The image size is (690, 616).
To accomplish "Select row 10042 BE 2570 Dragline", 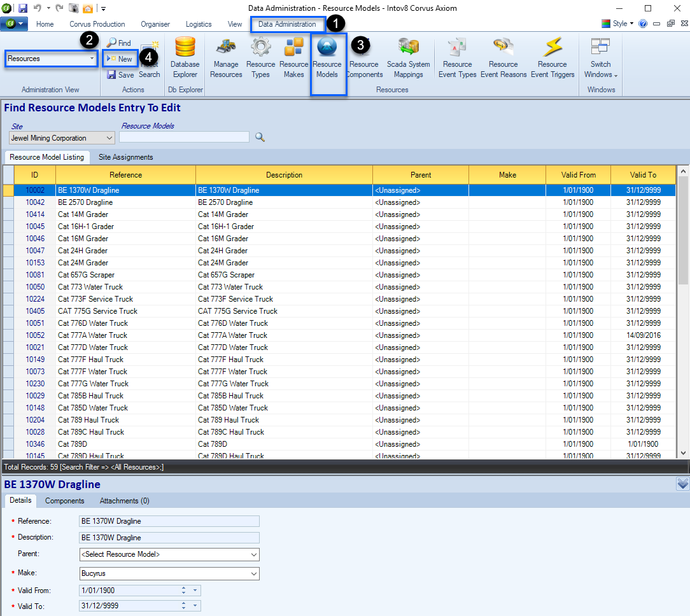I will pos(345,202).
